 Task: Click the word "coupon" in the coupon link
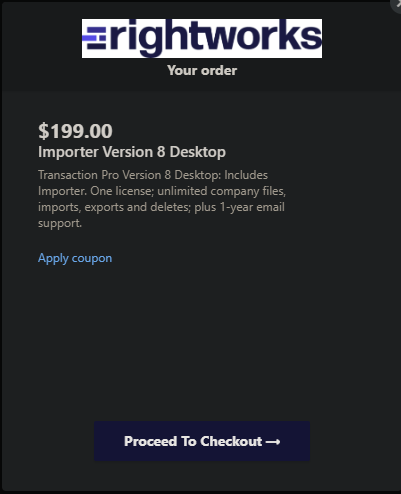click(92, 259)
